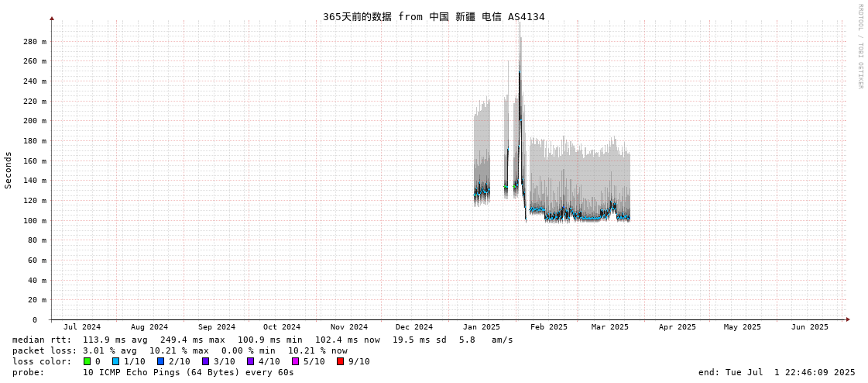This screenshot has height=383, width=868.
Task: Click the 'May 2025' axis label
Action: click(743, 327)
